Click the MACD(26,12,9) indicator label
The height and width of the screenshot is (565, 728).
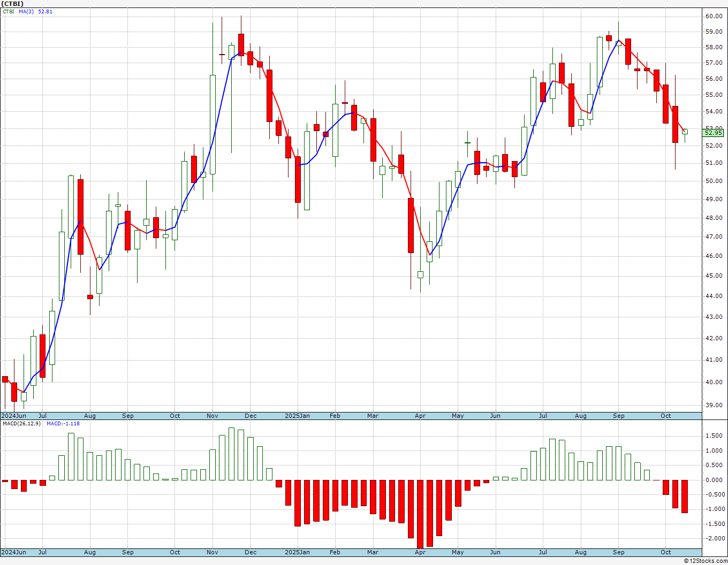[x=22, y=424]
